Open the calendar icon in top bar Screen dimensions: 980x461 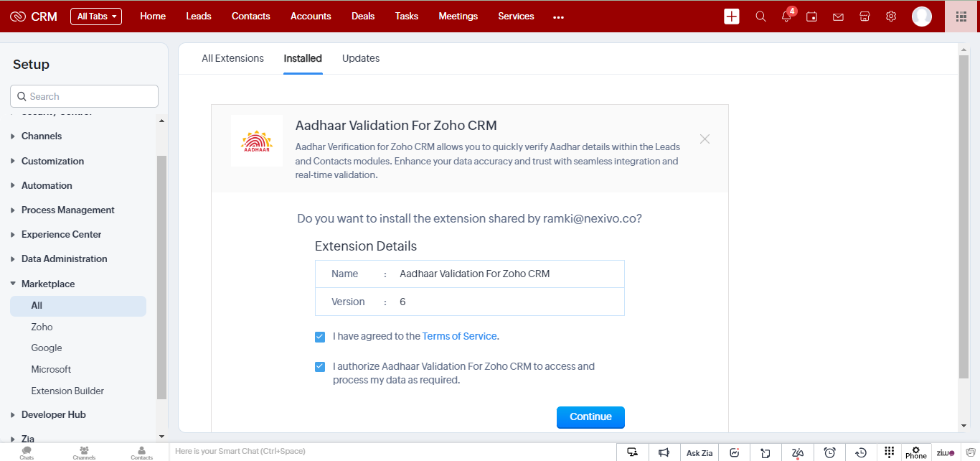tap(811, 17)
